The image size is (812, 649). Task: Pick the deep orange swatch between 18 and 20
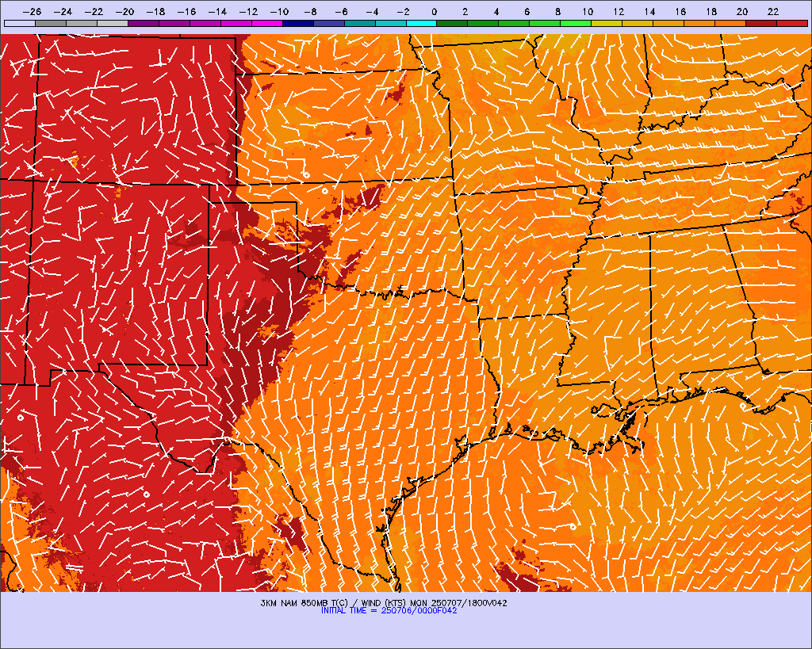(730, 23)
